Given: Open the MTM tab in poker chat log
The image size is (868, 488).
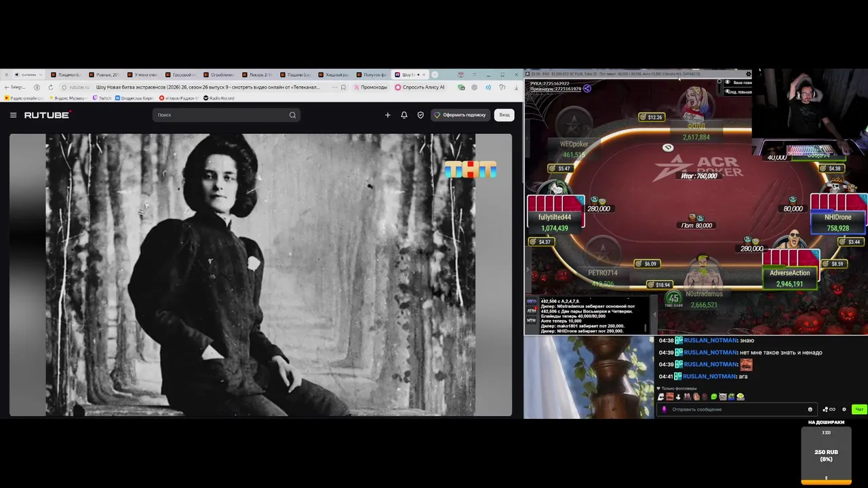Looking at the screenshot, I should tap(532, 320).
